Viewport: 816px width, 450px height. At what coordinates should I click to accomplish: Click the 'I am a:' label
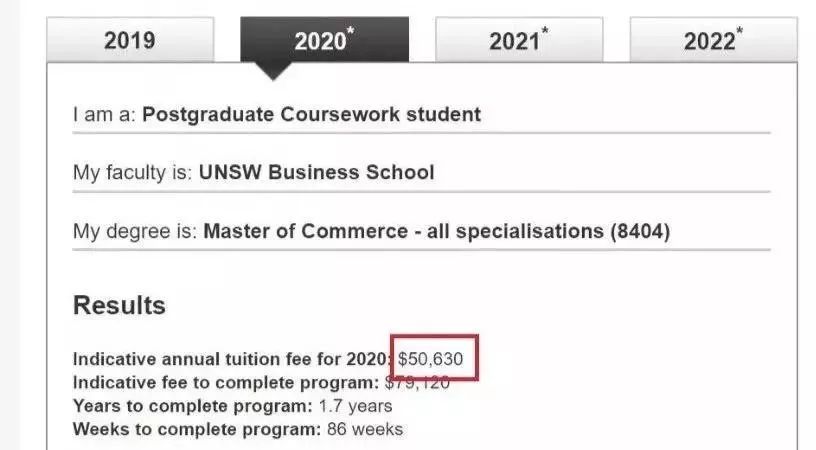pyautogui.click(x=105, y=114)
